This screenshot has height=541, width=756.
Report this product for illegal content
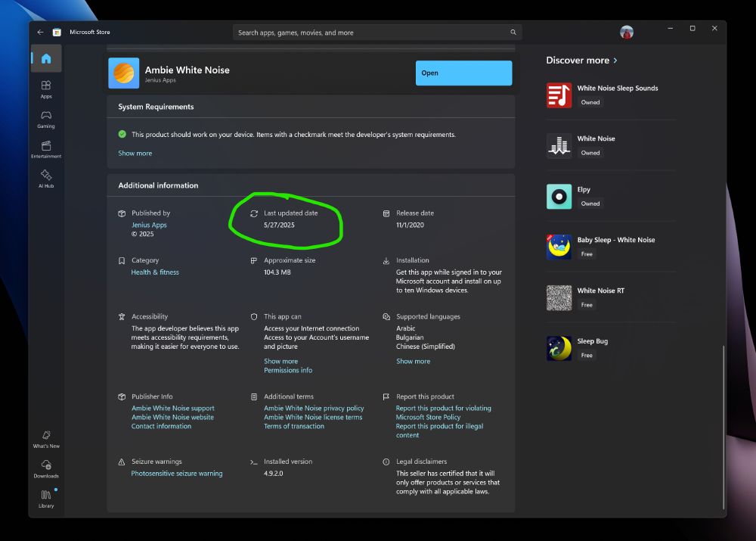[440, 431]
